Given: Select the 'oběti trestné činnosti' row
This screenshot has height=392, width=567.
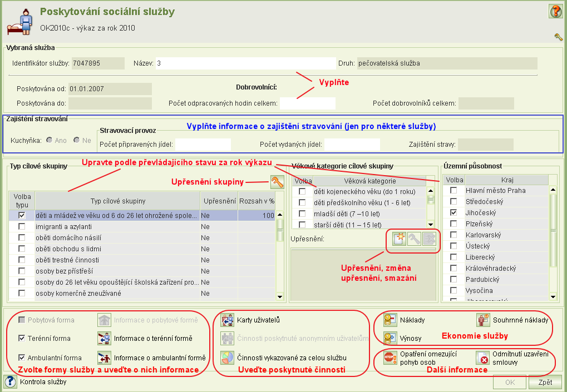Looking at the screenshot, I should pyautogui.click(x=142, y=260).
